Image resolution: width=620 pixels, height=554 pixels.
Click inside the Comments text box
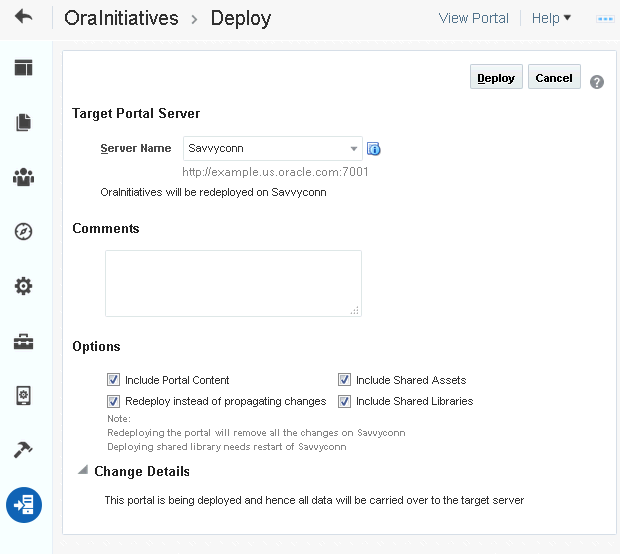233,283
